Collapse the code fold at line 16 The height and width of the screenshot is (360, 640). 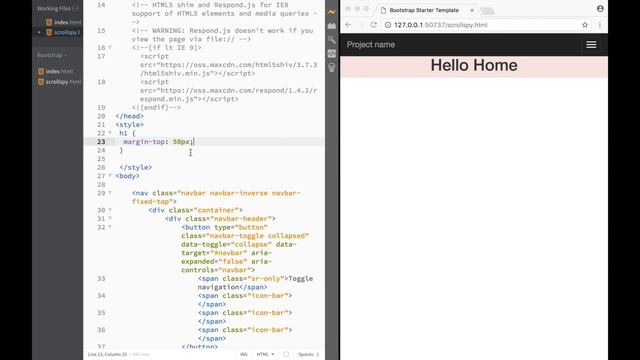click(110, 48)
